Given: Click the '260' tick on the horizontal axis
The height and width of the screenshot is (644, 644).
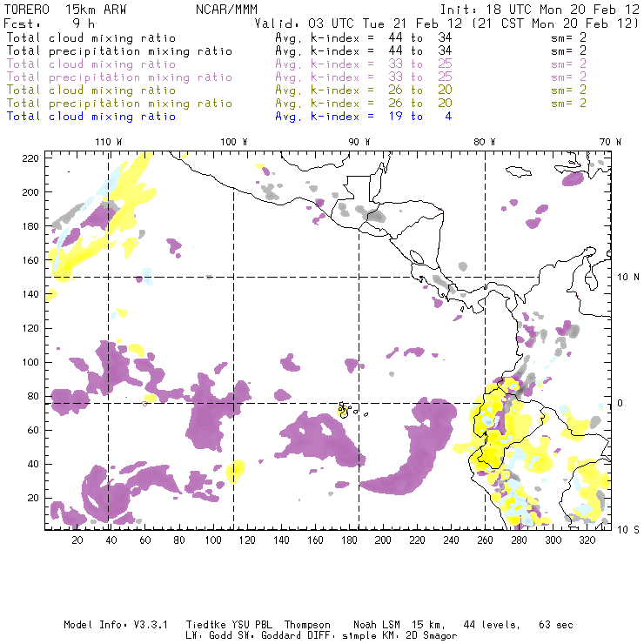Looking at the screenshot, I should [x=485, y=540].
